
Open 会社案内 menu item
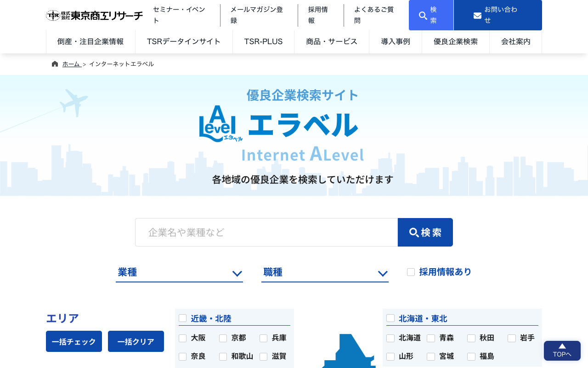click(516, 42)
